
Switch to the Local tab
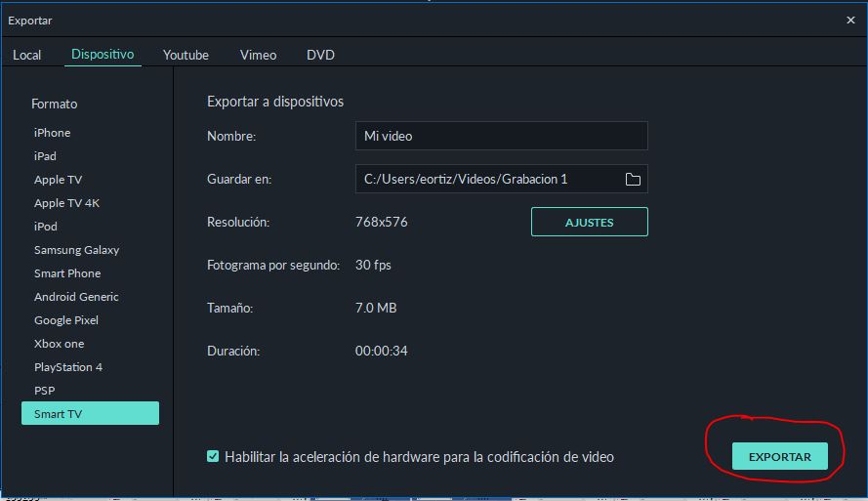(x=26, y=55)
